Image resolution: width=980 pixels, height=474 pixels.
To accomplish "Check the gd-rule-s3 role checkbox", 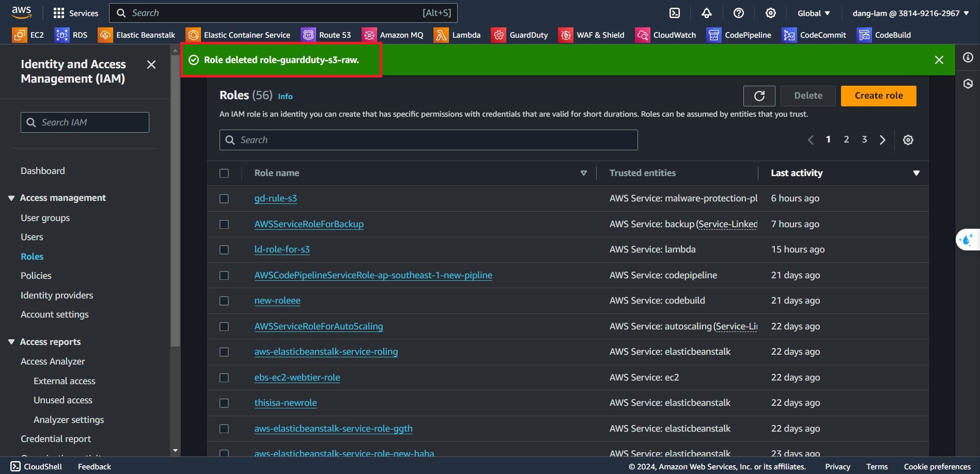I will (x=224, y=199).
